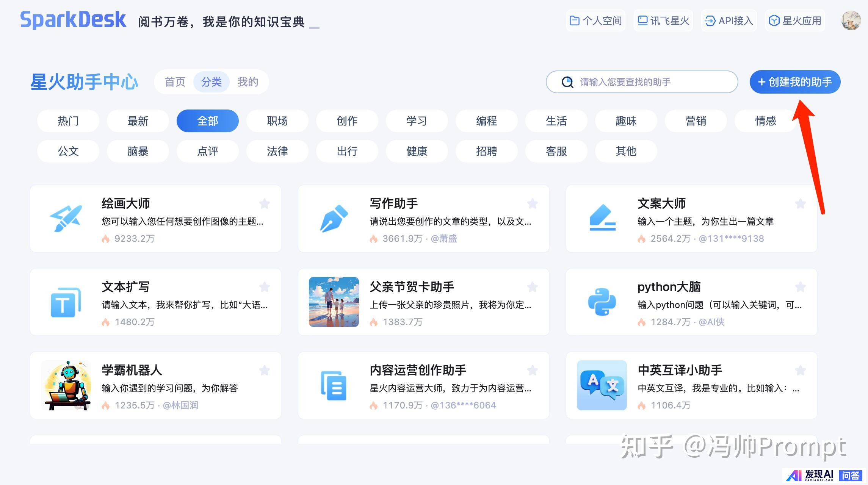Open the 绘画大师 title

(x=126, y=203)
